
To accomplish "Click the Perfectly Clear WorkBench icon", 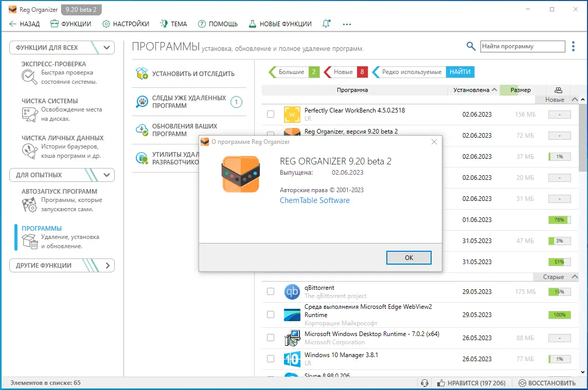I will [x=292, y=115].
